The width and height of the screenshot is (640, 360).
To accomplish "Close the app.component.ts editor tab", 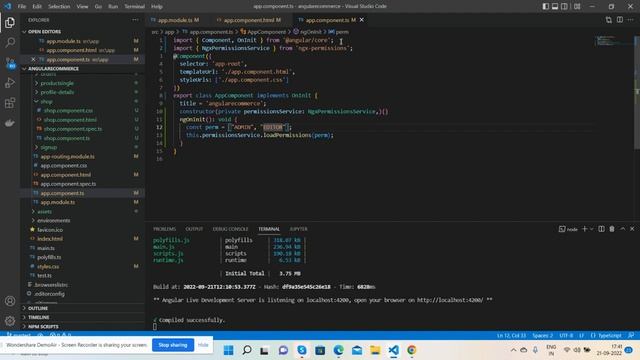I will (x=362, y=20).
